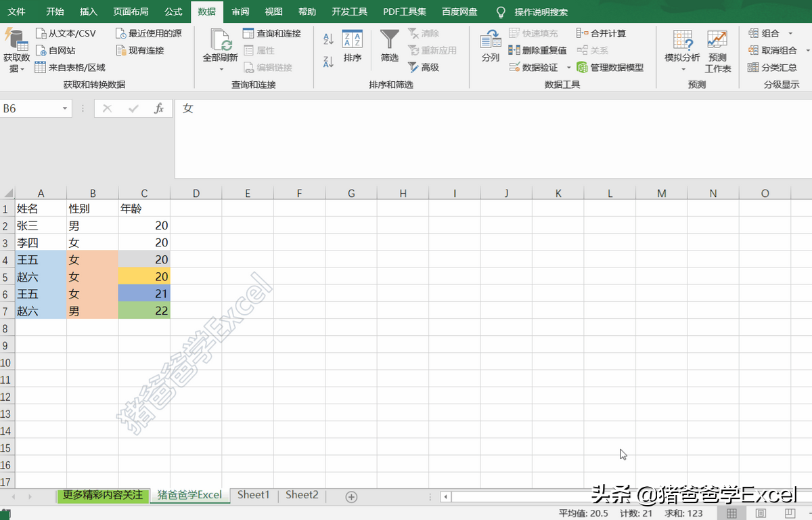Open the Name Box dropdown

pyautogui.click(x=65, y=108)
